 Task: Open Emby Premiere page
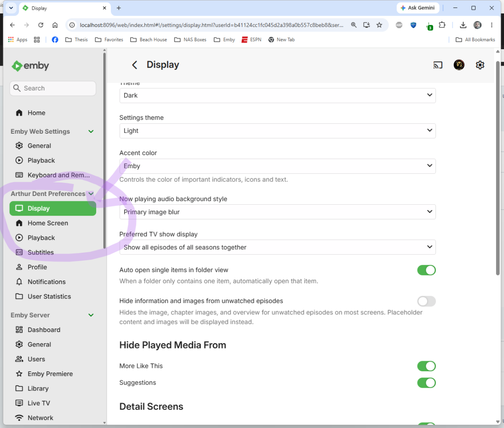(53, 374)
